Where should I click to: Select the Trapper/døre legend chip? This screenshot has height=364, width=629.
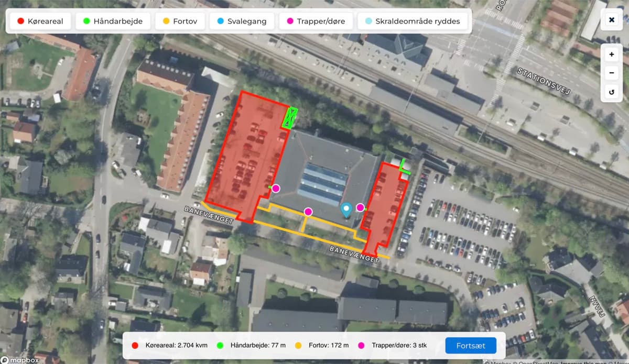[x=316, y=21]
